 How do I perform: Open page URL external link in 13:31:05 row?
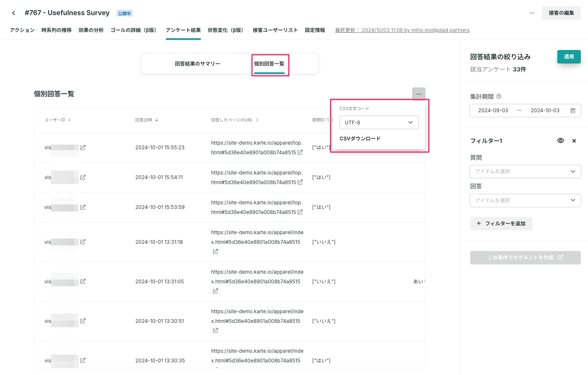click(215, 291)
